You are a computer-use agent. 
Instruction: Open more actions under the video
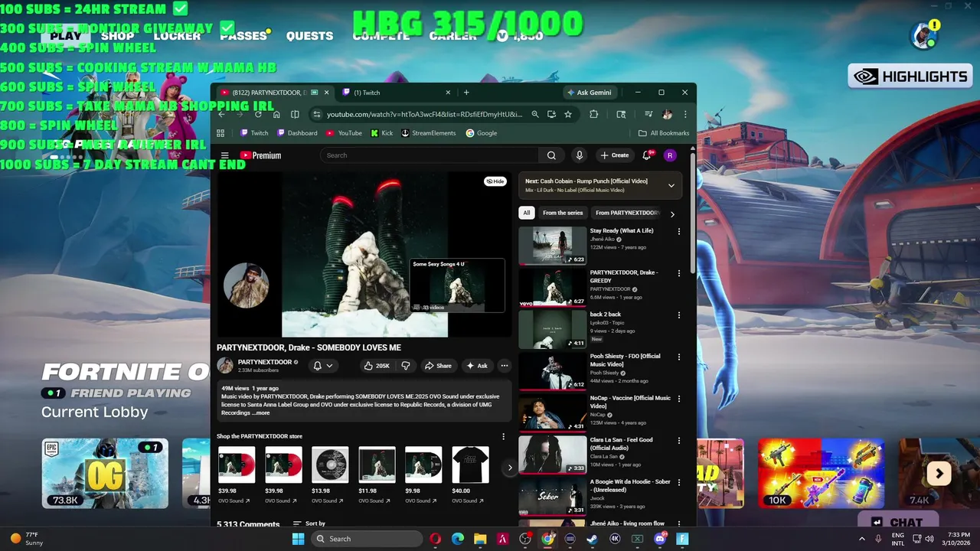504,366
